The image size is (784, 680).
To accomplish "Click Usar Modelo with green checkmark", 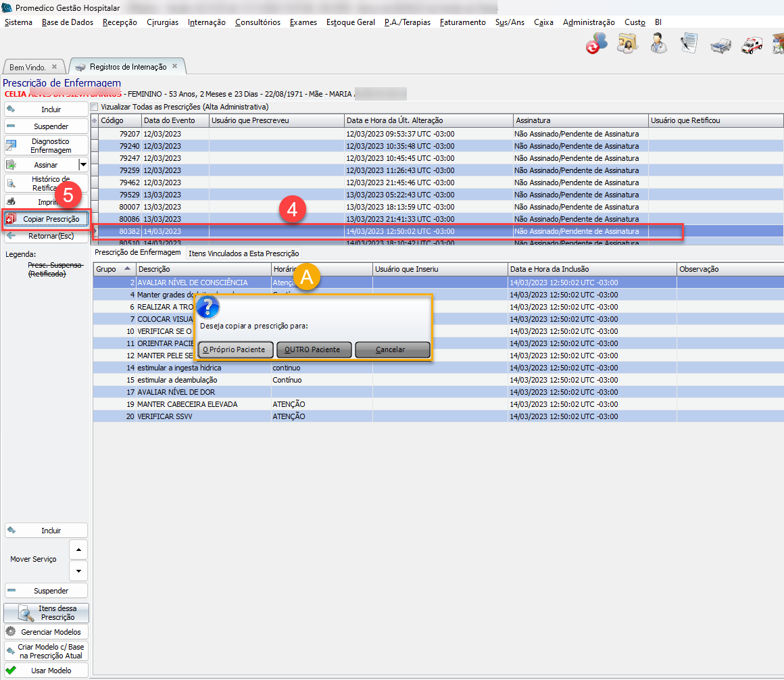I will point(46,671).
